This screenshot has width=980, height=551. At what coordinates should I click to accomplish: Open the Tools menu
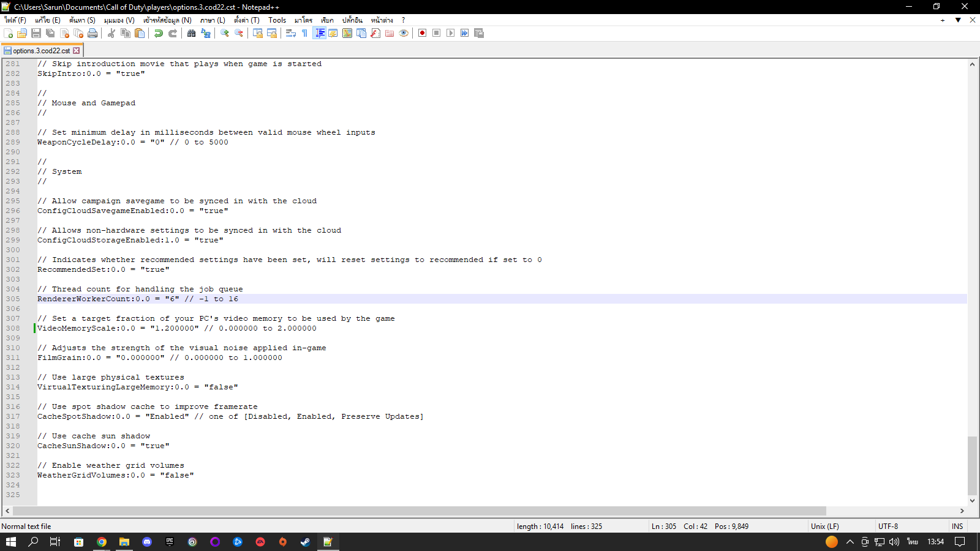click(277, 20)
